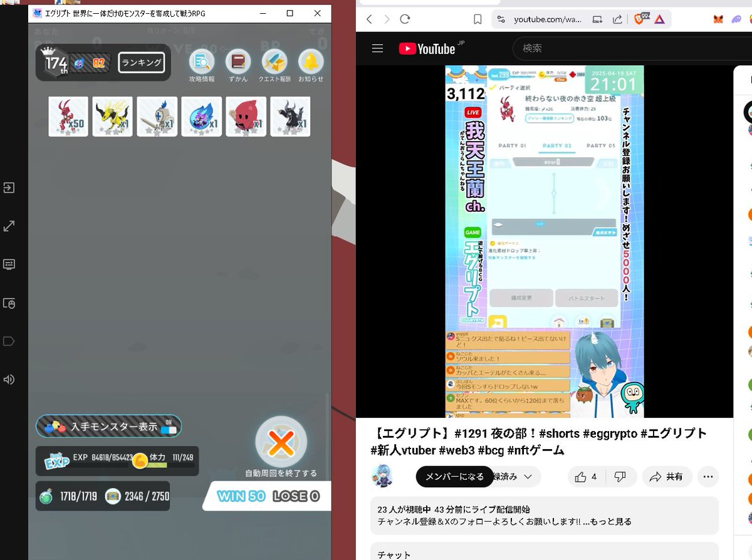
Task: Click the sidebar tag label icon
Action: [x=9, y=341]
